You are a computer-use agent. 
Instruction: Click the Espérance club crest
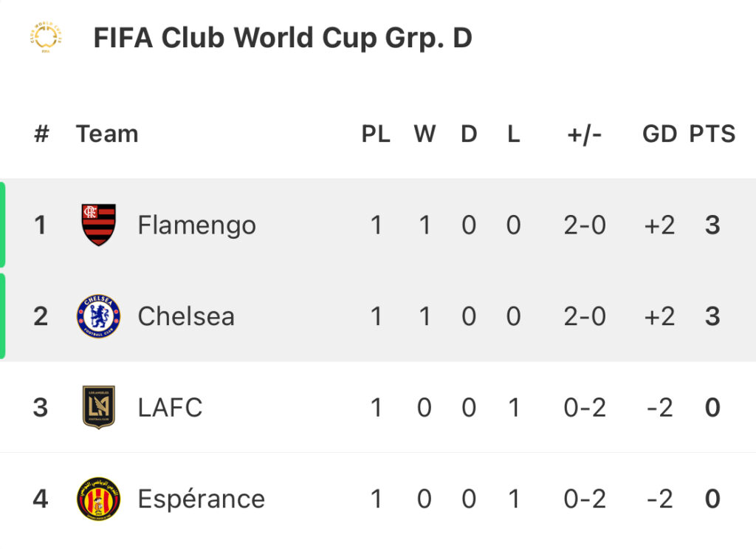(98, 499)
